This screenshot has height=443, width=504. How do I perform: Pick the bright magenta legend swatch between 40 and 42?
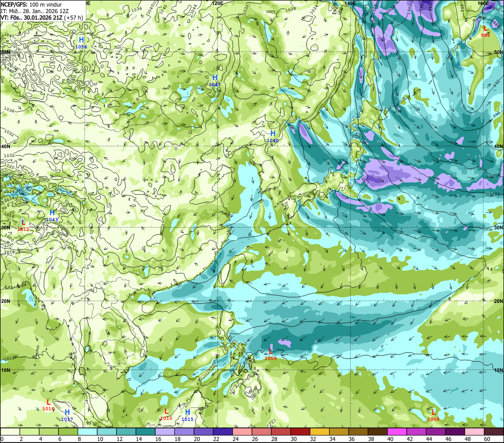397,431
